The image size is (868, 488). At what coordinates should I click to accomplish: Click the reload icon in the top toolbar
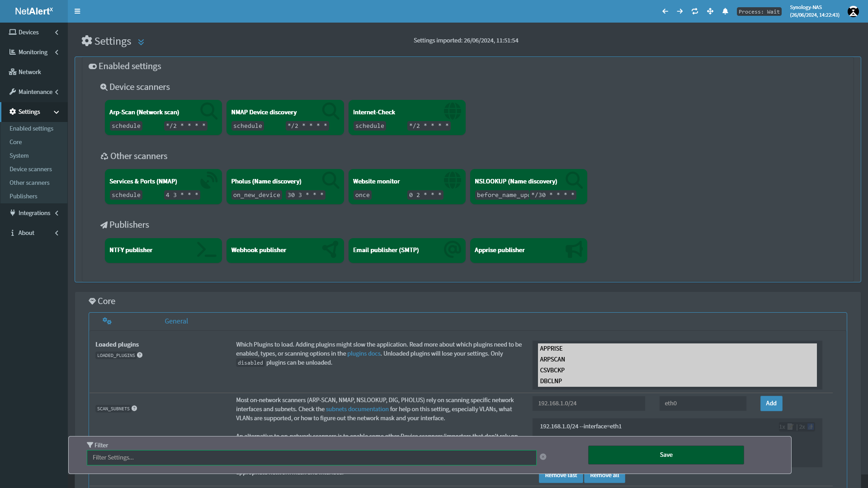[695, 11]
